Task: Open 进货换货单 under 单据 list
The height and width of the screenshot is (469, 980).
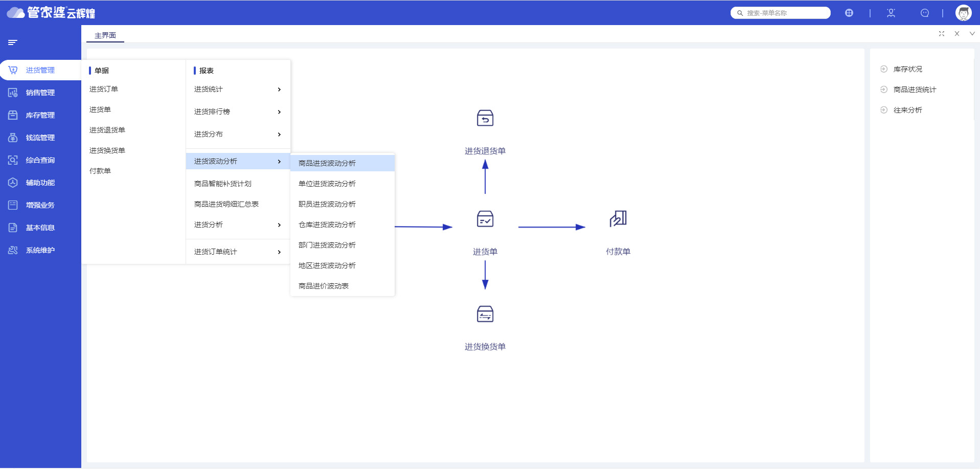Action: (x=107, y=150)
